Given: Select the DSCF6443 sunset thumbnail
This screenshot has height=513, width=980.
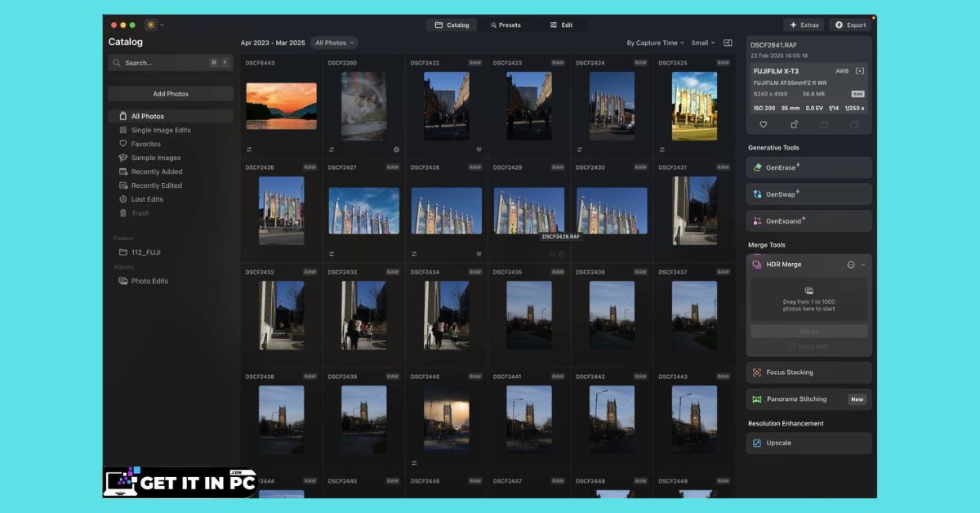Looking at the screenshot, I should pyautogui.click(x=281, y=106).
